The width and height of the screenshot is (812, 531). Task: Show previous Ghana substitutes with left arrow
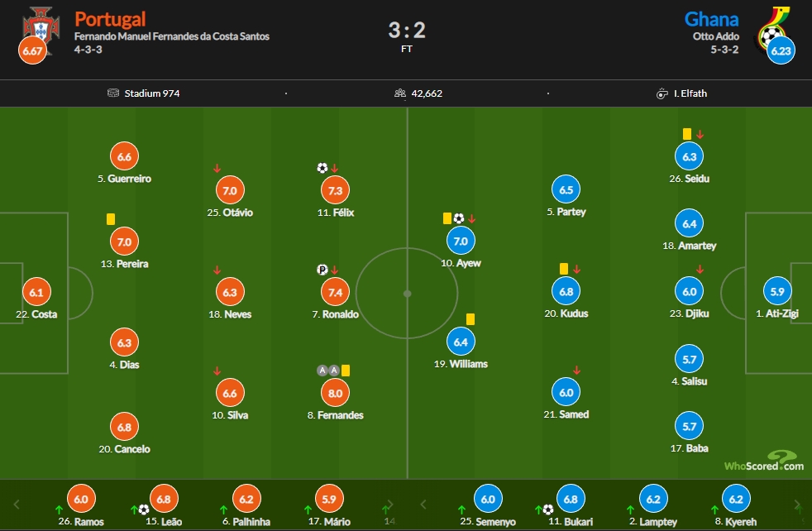[x=423, y=504]
